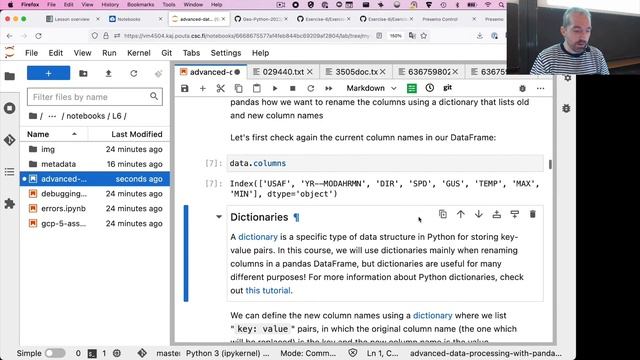Viewport: 640px width, 360px height.
Task: Restart kernel and run all cells
Action: click(x=329, y=88)
